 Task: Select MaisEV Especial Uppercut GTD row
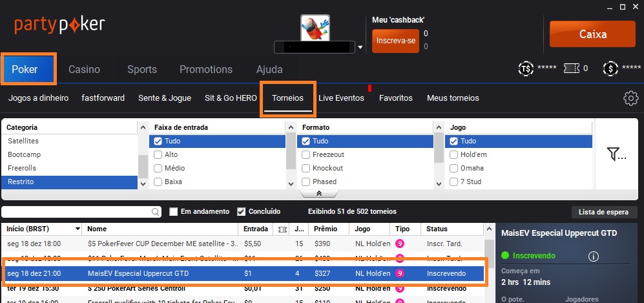click(242, 273)
